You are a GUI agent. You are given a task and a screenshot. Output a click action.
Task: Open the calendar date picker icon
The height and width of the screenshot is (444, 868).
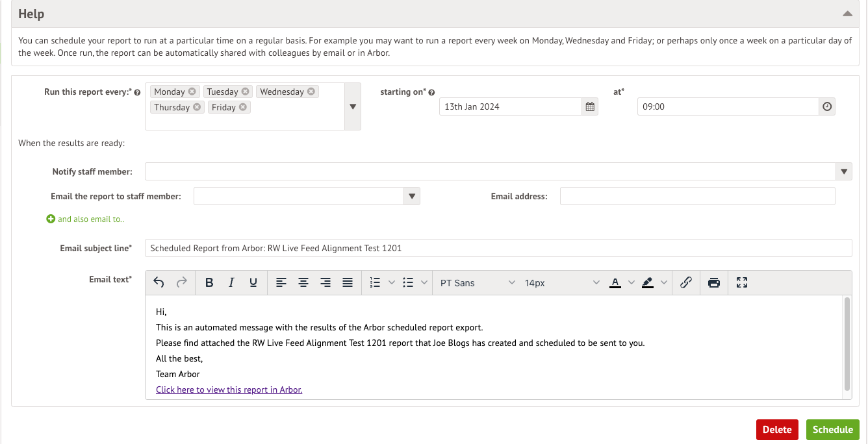click(590, 106)
